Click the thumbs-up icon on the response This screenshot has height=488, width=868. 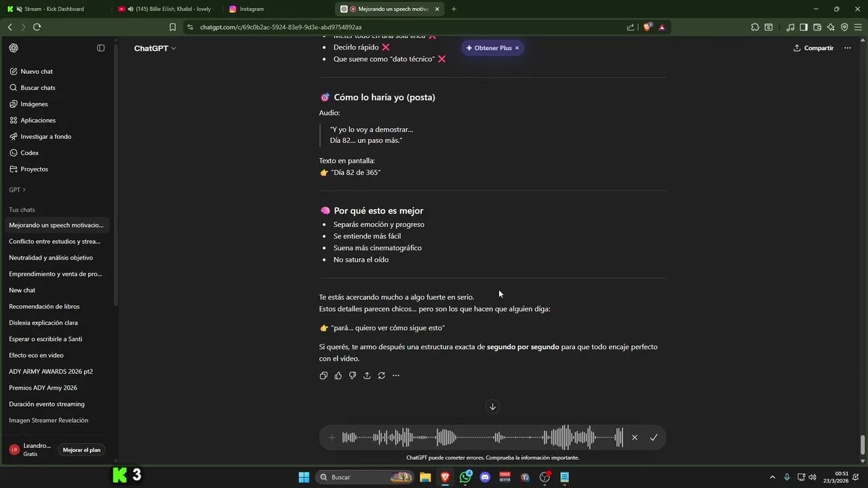click(x=338, y=375)
